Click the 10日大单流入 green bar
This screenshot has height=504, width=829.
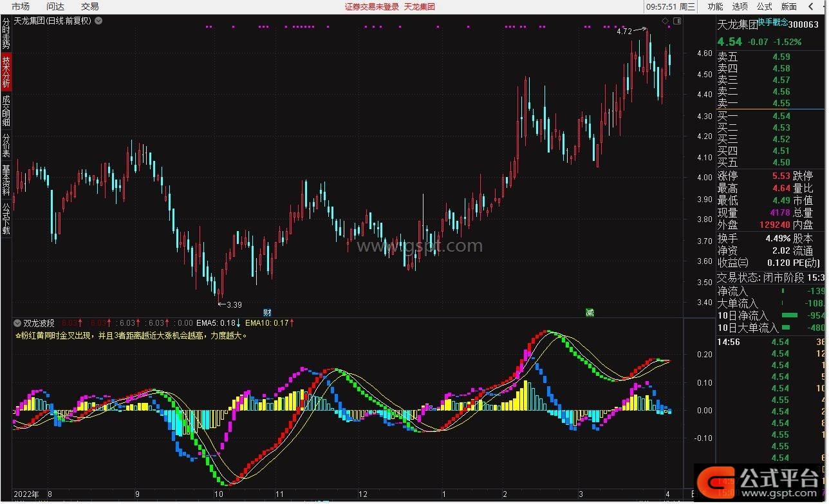pyautogui.click(x=787, y=328)
